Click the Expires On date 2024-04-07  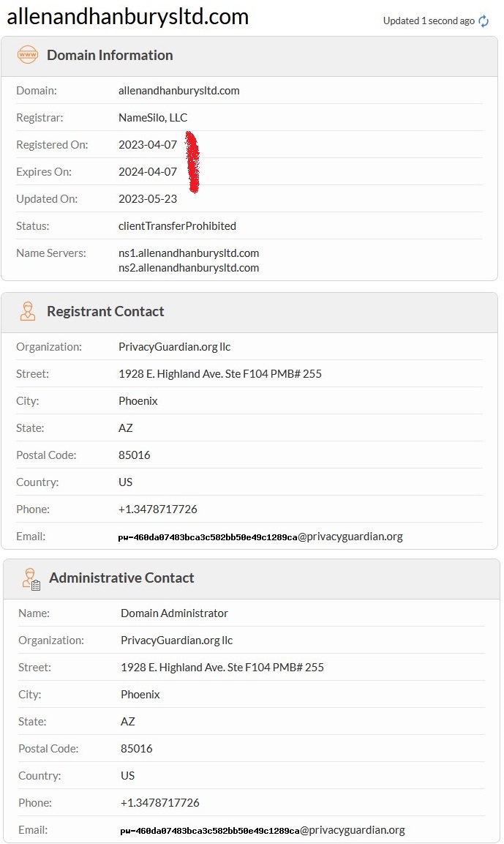(147, 172)
